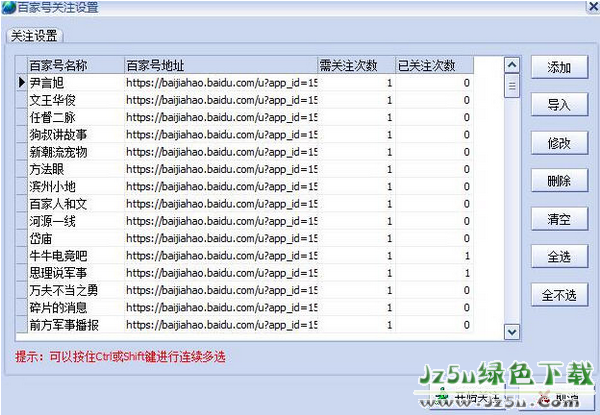Image resolution: width=600 pixels, height=415 pixels.
Task: Click the address cell of 尹言旭
Action: [221, 83]
